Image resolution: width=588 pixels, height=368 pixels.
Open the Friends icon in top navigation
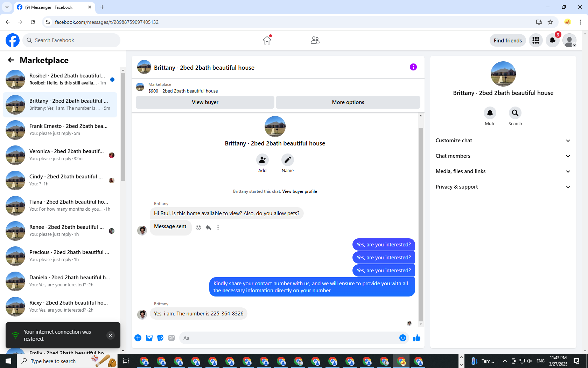[315, 40]
